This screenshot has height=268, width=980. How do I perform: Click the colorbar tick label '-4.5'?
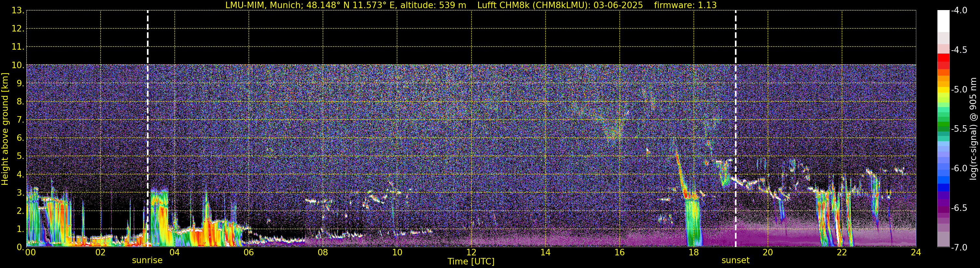[x=959, y=50]
